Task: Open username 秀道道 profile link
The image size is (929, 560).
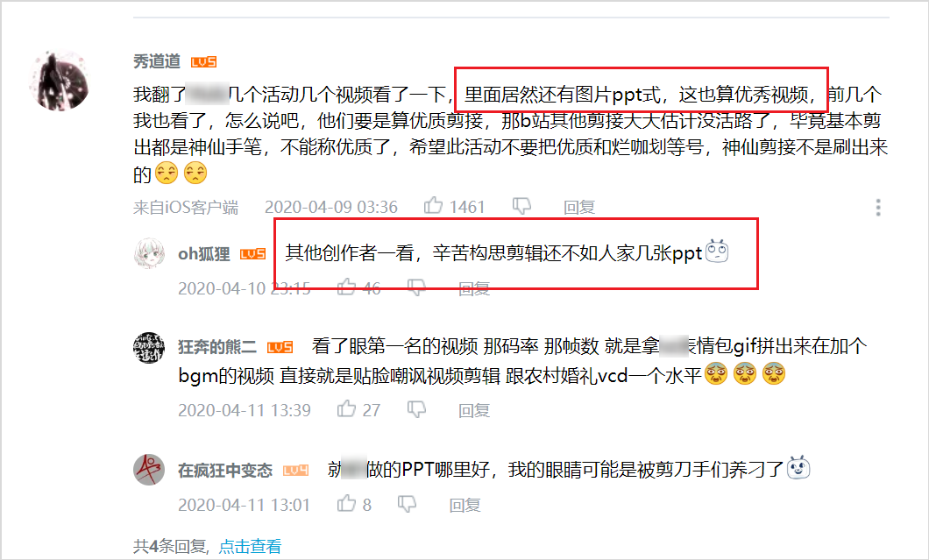Action: (157, 61)
